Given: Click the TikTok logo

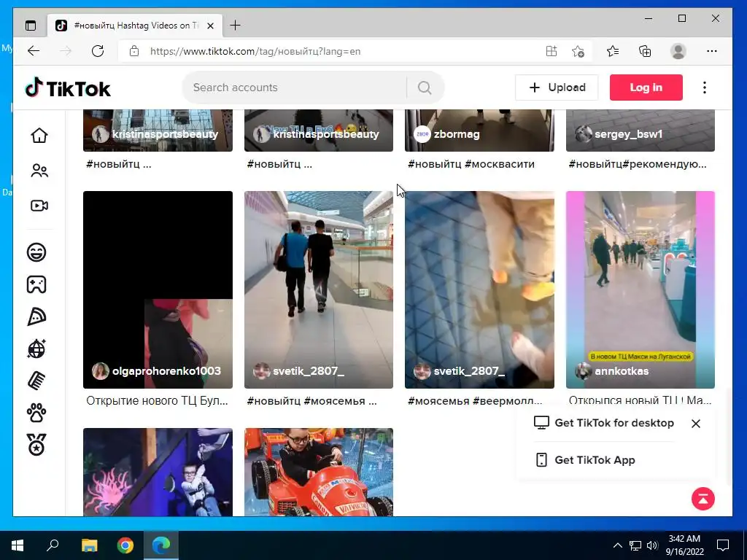Looking at the screenshot, I should click(68, 88).
